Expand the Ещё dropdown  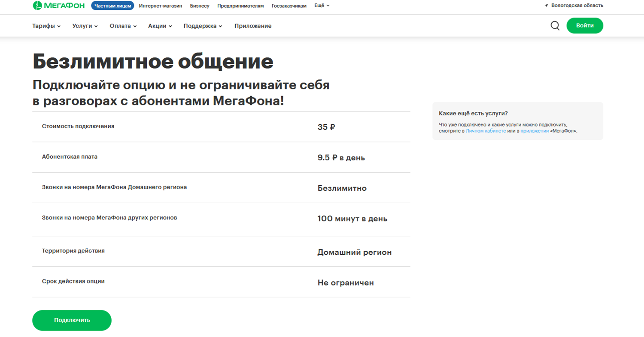pyautogui.click(x=322, y=6)
